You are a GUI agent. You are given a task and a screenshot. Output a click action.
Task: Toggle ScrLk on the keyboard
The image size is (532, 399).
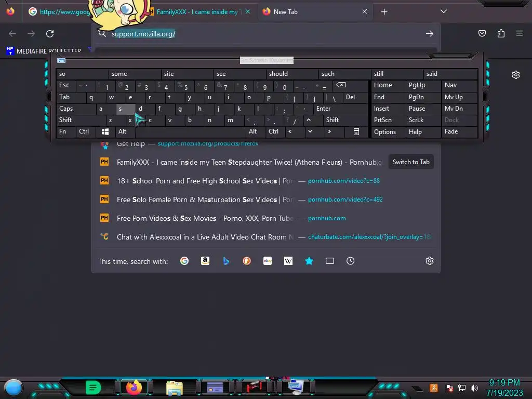(423, 120)
